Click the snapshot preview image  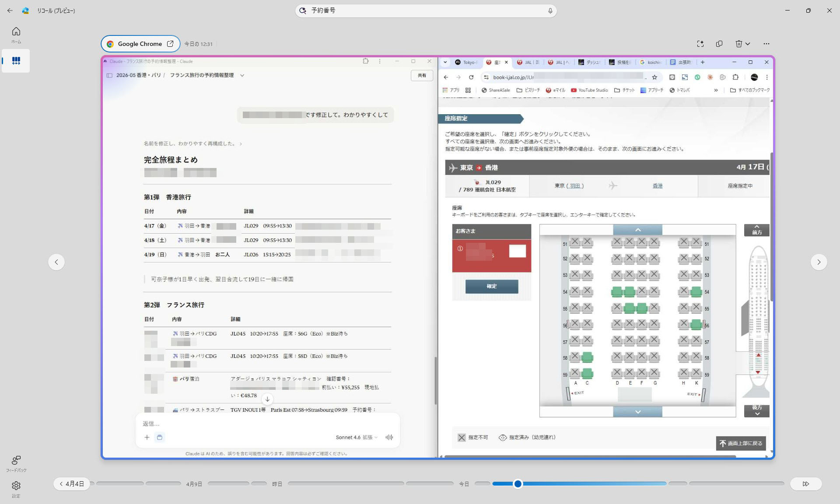pos(437,257)
